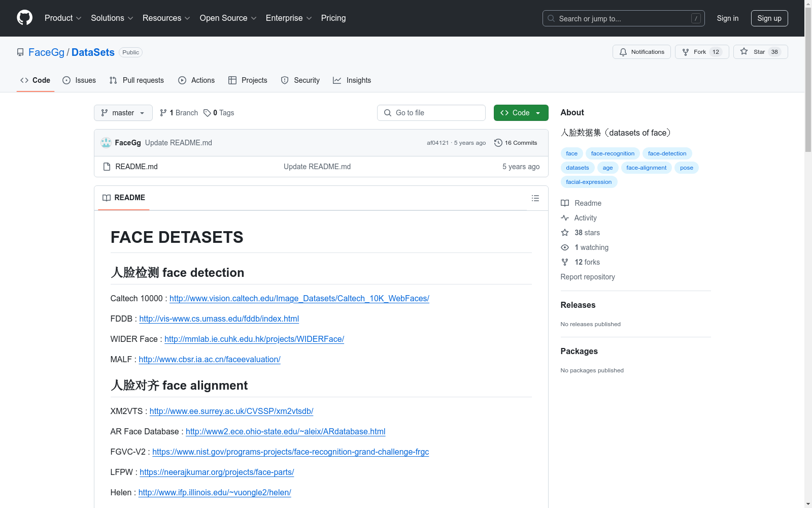Viewport: 812px width, 508px height.
Task: Open the MALF faceevaluation URL
Action: click(x=210, y=359)
